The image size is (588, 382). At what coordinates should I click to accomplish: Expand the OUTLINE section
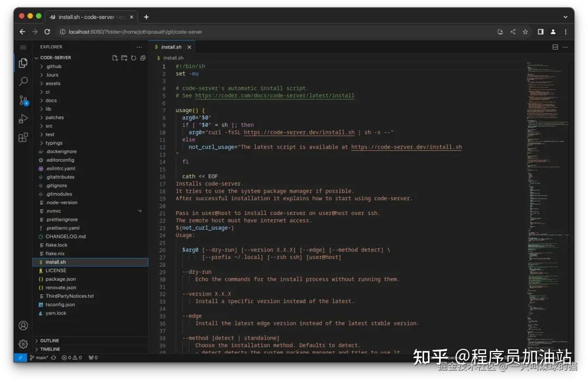pyautogui.click(x=49, y=341)
